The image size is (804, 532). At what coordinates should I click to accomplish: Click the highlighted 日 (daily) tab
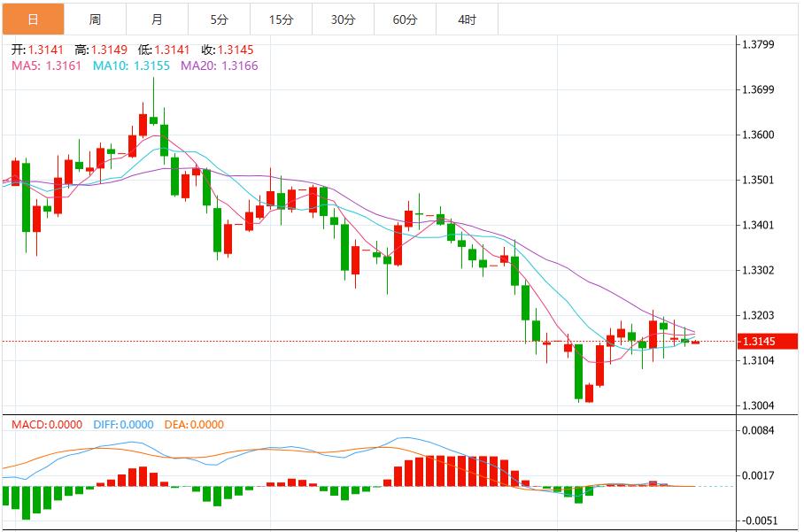[x=34, y=17]
